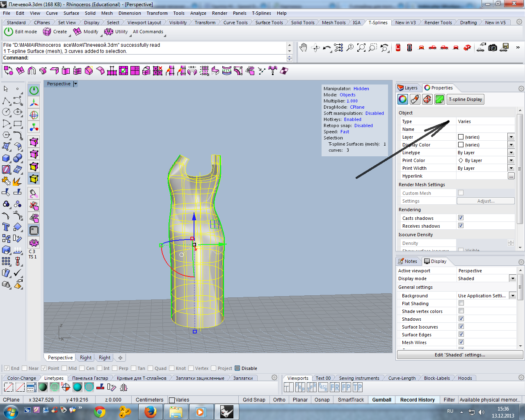
Task: Click the Zoom magnifier icon in toolbar
Action: pos(350,48)
